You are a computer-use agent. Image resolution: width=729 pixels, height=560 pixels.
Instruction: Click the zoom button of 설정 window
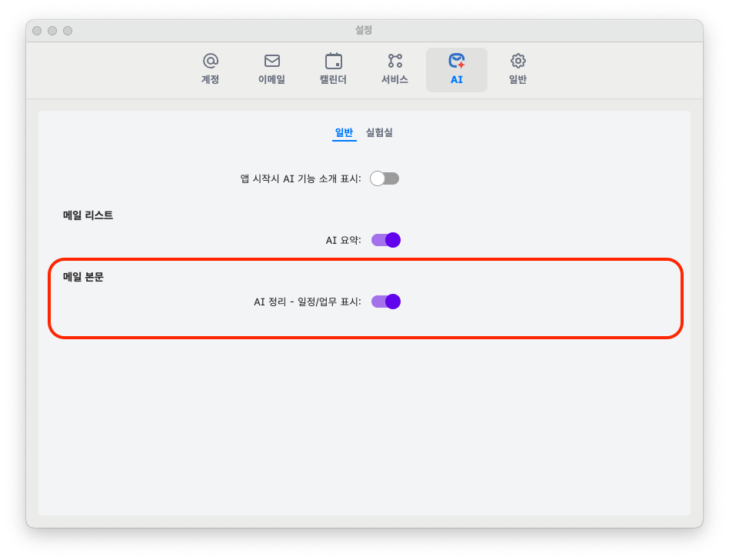tap(68, 31)
